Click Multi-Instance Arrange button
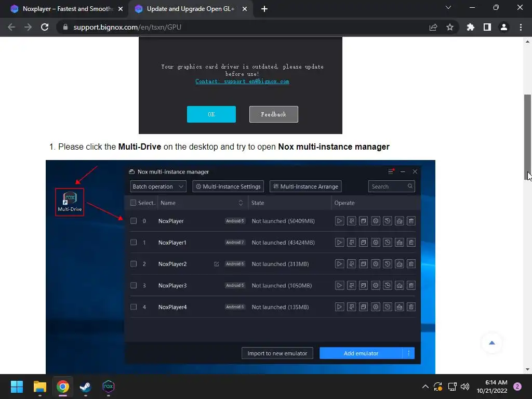Screen dimensions: 532x399 (x=305, y=187)
